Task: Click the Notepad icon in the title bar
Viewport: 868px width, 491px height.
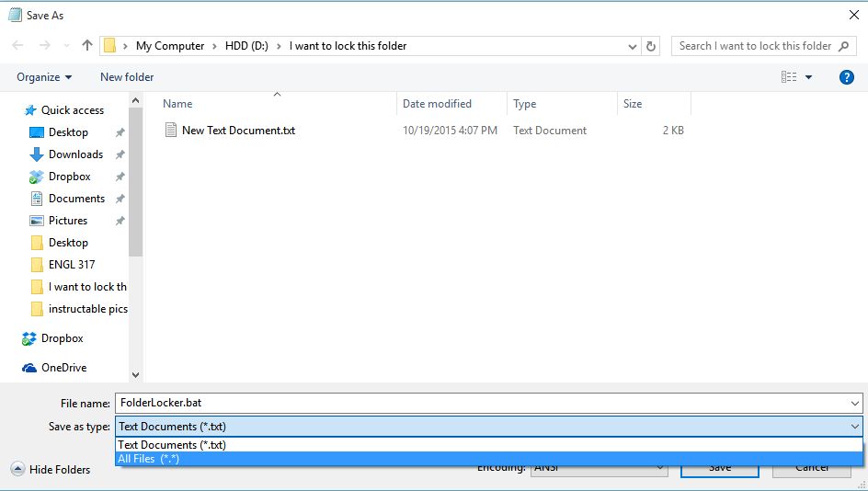Action: pyautogui.click(x=15, y=15)
